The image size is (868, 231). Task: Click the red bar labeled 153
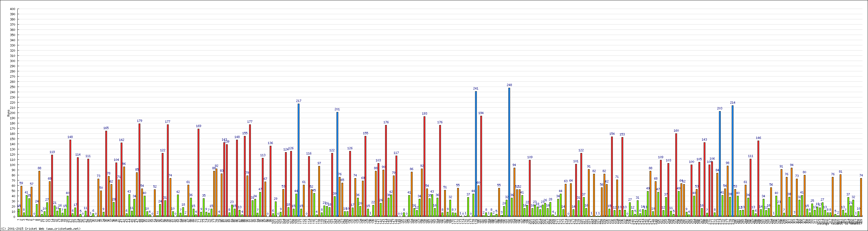click(622, 177)
